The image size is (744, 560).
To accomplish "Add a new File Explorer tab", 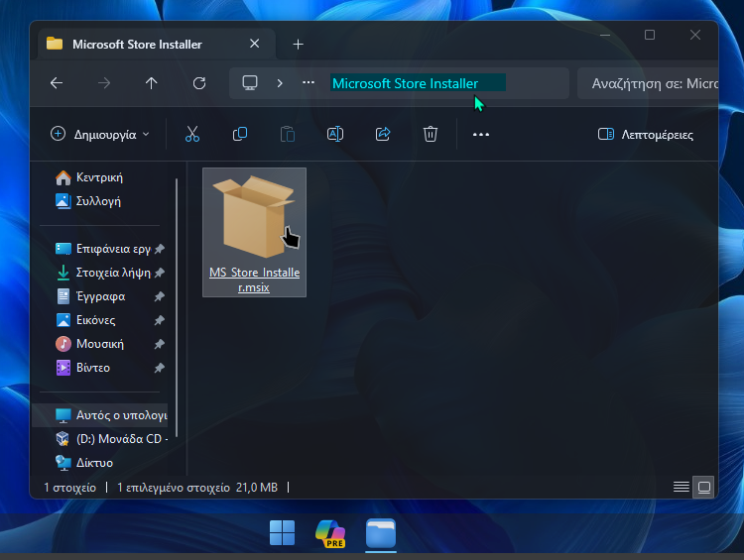I will coord(298,45).
